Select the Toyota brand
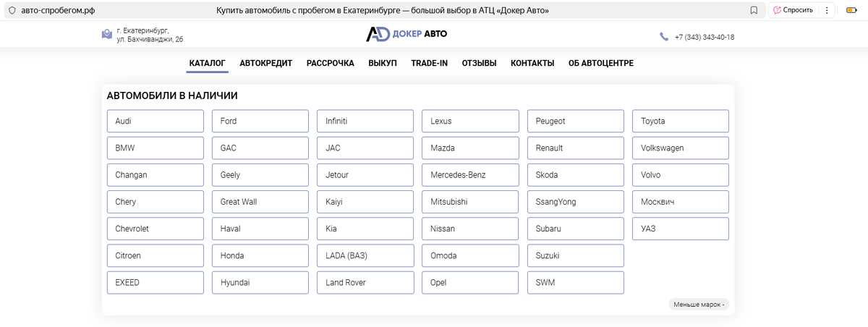 tap(681, 121)
